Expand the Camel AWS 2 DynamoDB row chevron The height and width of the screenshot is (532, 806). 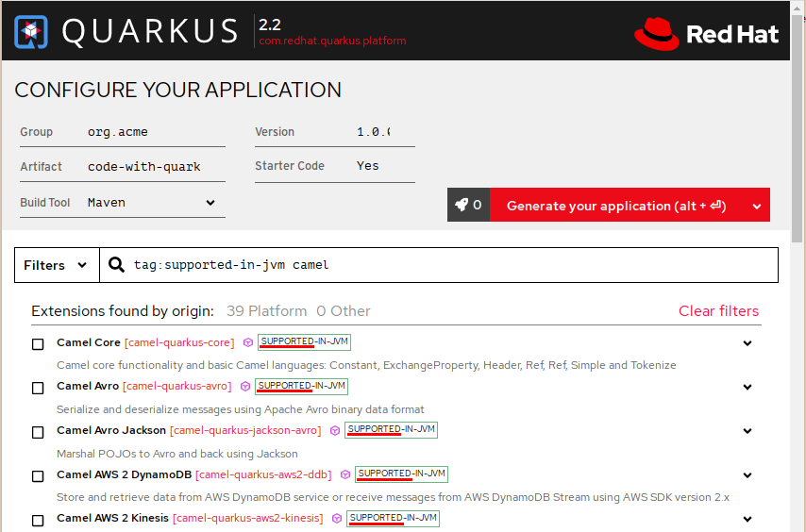point(747,475)
